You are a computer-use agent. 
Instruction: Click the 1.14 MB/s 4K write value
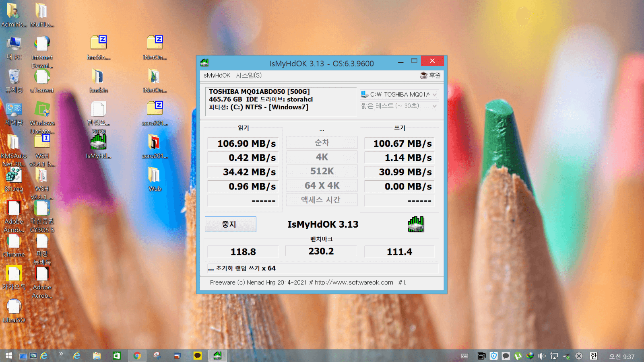click(400, 158)
